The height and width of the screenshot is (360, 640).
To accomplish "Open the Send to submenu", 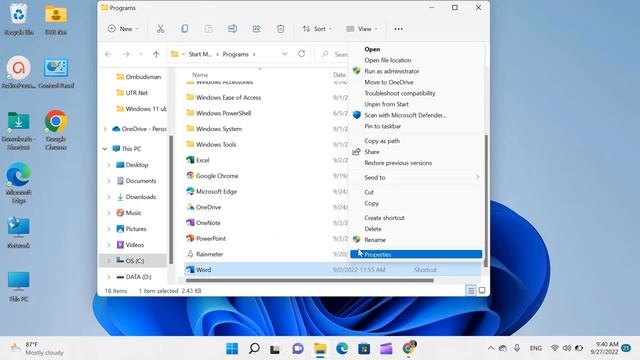I will point(416,178).
